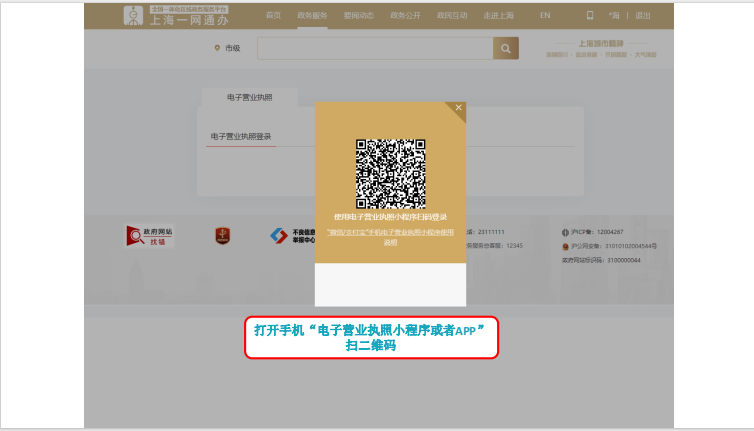The width and height of the screenshot is (754, 431).
Task: Close the QR code login popup
Action: click(x=458, y=107)
